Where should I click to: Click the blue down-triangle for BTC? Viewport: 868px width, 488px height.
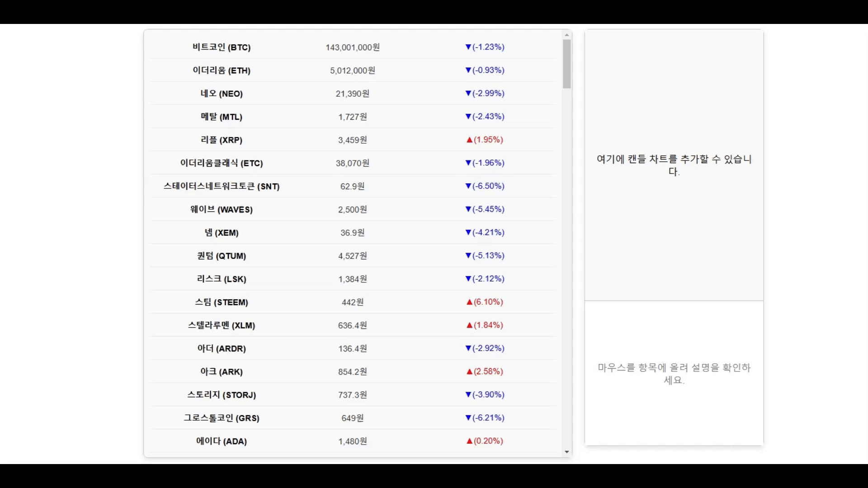468,47
